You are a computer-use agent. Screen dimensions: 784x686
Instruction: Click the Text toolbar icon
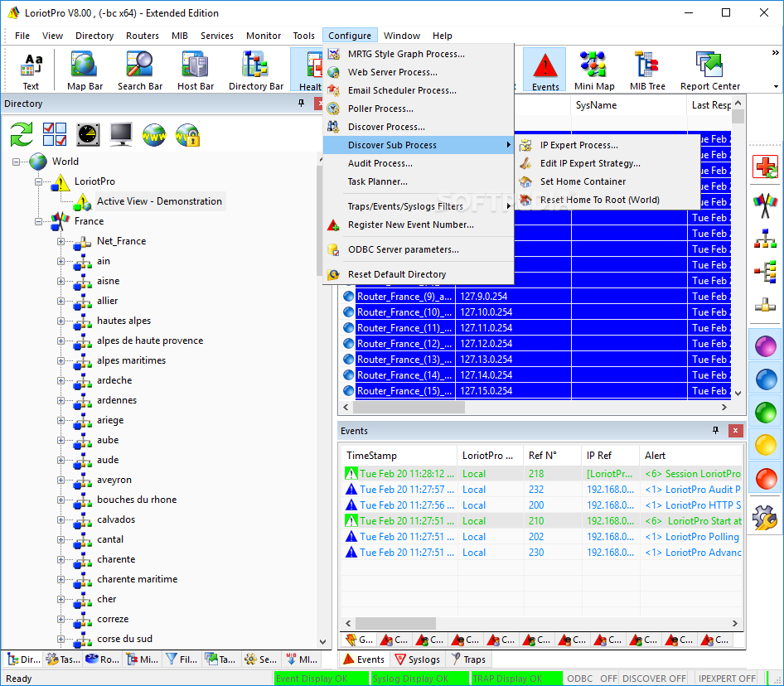pyautogui.click(x=31, y=70)
